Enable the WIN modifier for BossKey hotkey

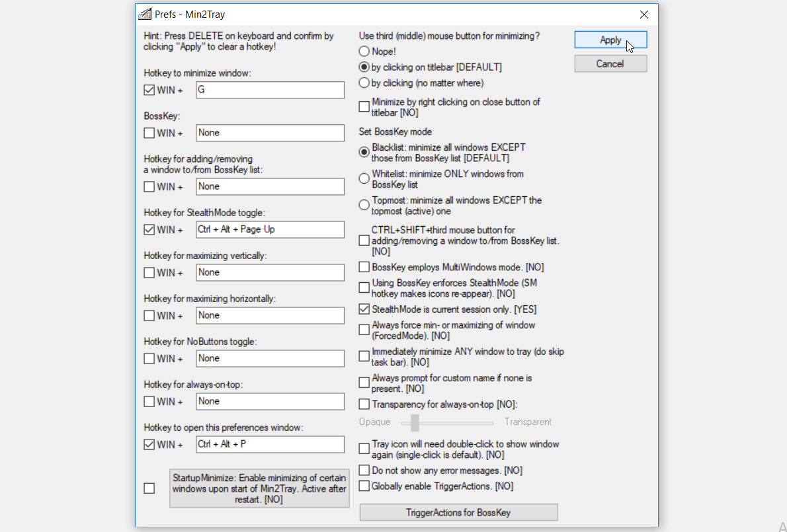tap(149, 133)
